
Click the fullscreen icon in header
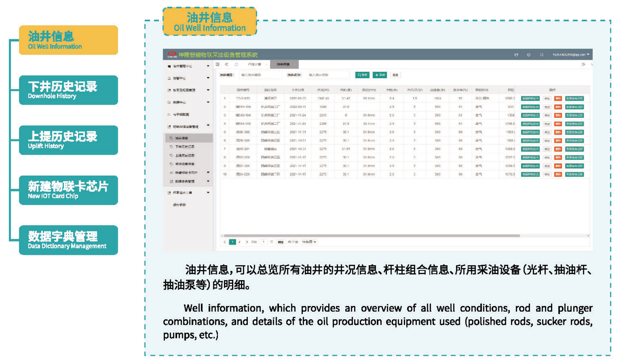click(541, 55)
